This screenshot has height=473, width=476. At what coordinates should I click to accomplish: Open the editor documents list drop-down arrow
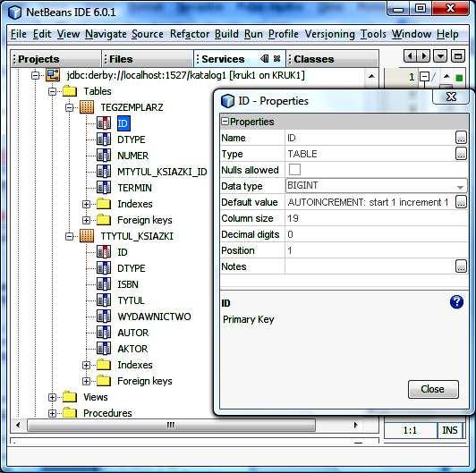440,56
